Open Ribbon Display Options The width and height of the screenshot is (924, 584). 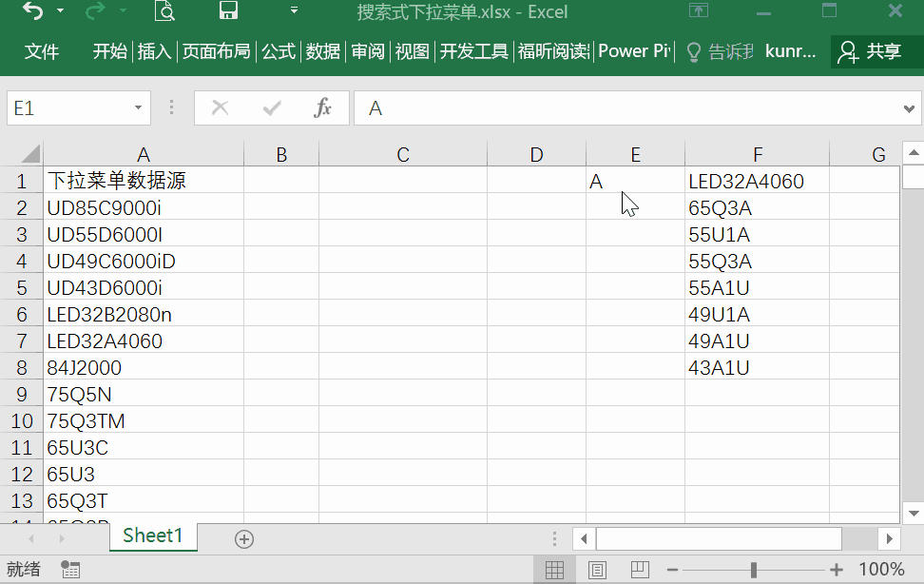tap(699, 10)
